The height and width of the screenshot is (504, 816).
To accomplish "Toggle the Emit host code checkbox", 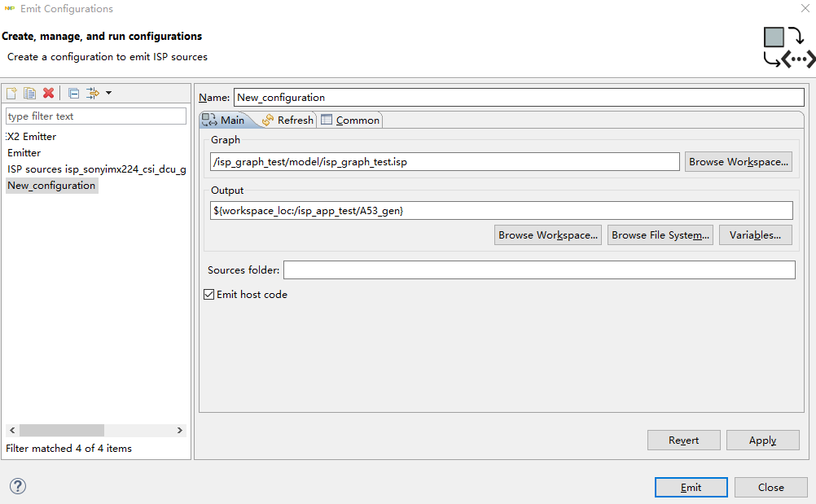I will click(209, 295).
